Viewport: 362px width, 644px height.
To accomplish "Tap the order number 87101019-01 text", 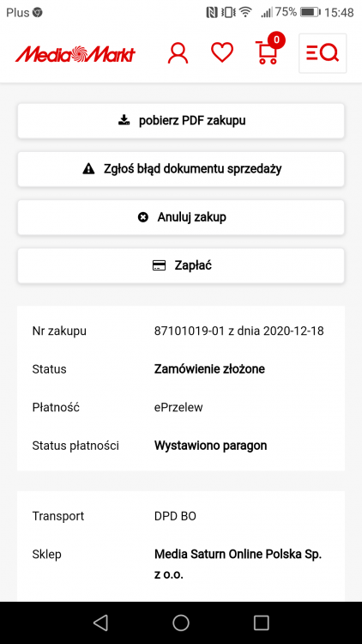I will 190,331.
